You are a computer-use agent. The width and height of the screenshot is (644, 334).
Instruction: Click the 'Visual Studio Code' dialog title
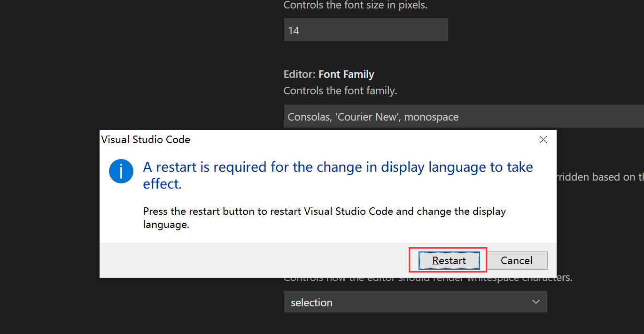[146, 139]
